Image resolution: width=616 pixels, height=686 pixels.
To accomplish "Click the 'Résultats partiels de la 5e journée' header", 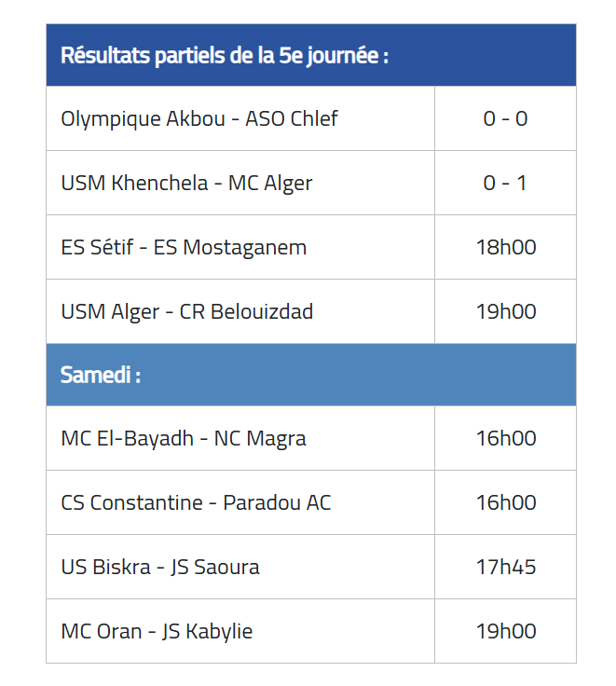I will (x=311, y=55).
